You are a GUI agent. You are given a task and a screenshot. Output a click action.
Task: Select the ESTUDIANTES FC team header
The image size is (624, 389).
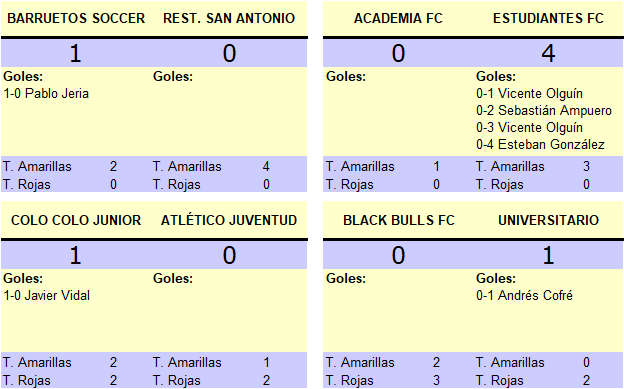(x=548, y=18)
